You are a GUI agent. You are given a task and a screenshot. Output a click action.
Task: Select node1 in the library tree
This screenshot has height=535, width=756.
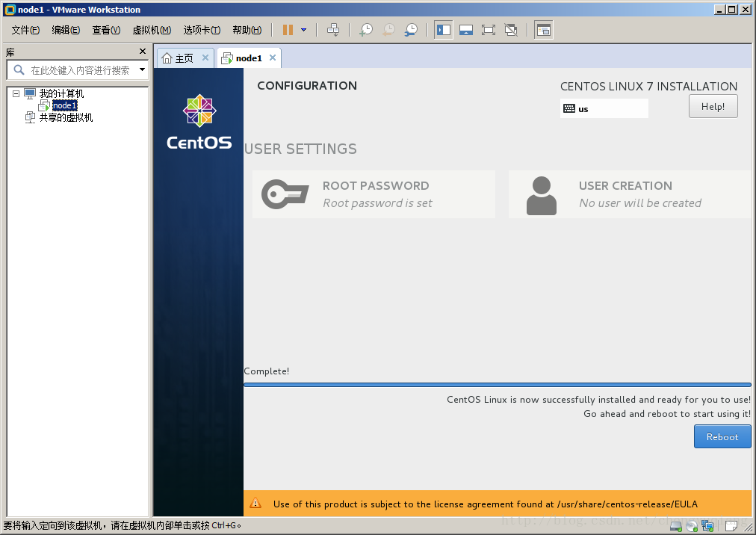64,105
